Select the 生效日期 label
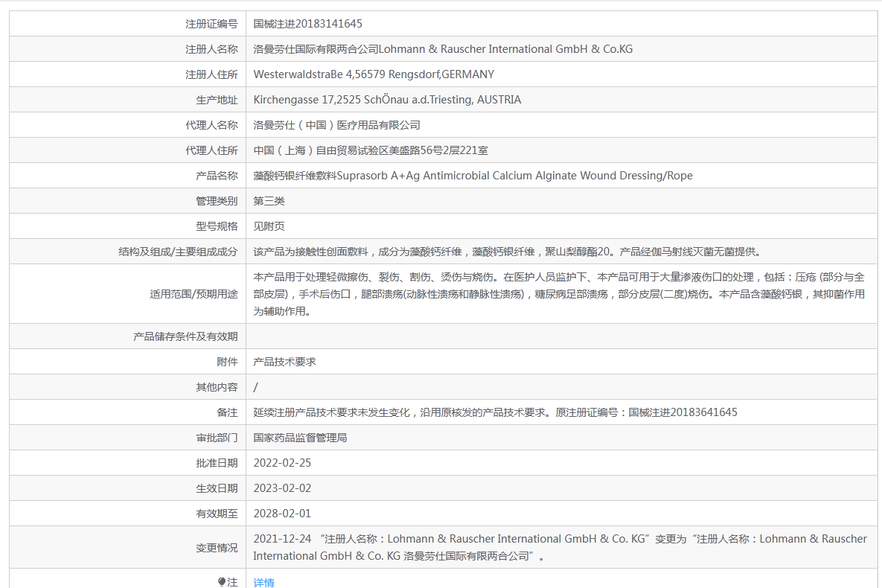This screenshot has height=588, width=882. (217, 488)
